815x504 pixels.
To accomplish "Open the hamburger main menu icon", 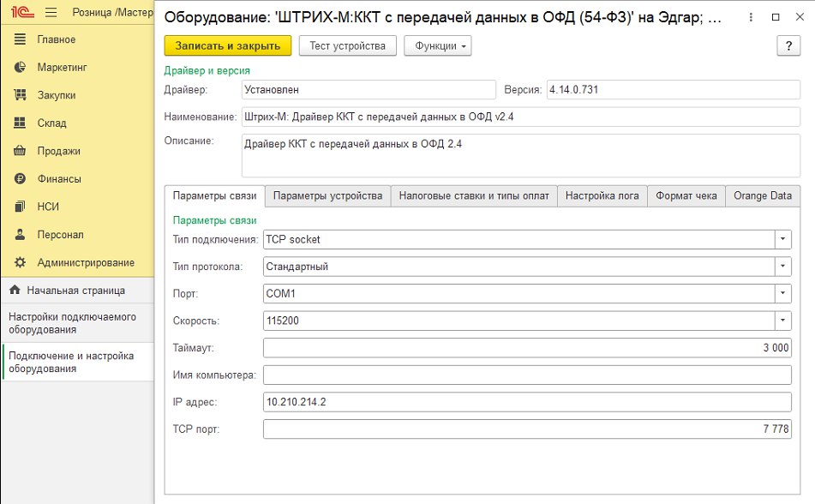I will coord(51,13).
